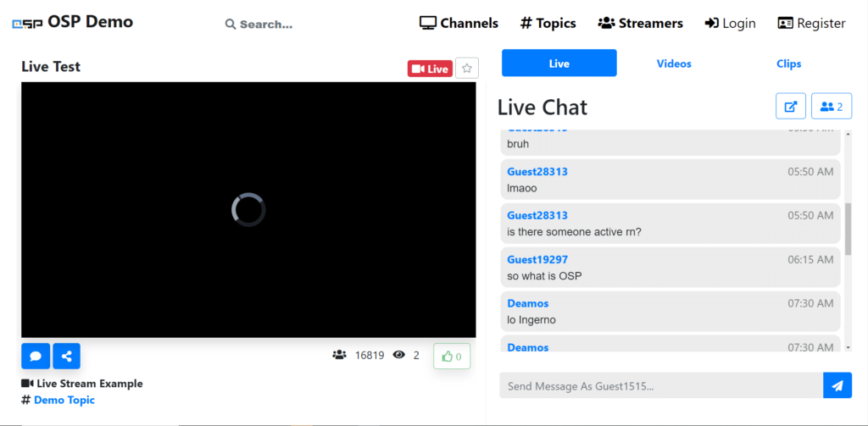Click the 'lo Ingerno' chat message
The height and width of the screenshot is (426, 868).
coord(531,320)
